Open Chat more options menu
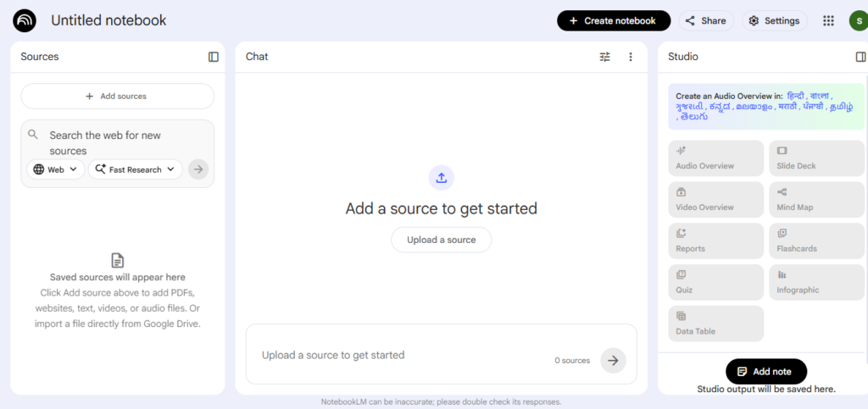Image resolution: width=868 pixels, height=409 pixels. (630, 57)
